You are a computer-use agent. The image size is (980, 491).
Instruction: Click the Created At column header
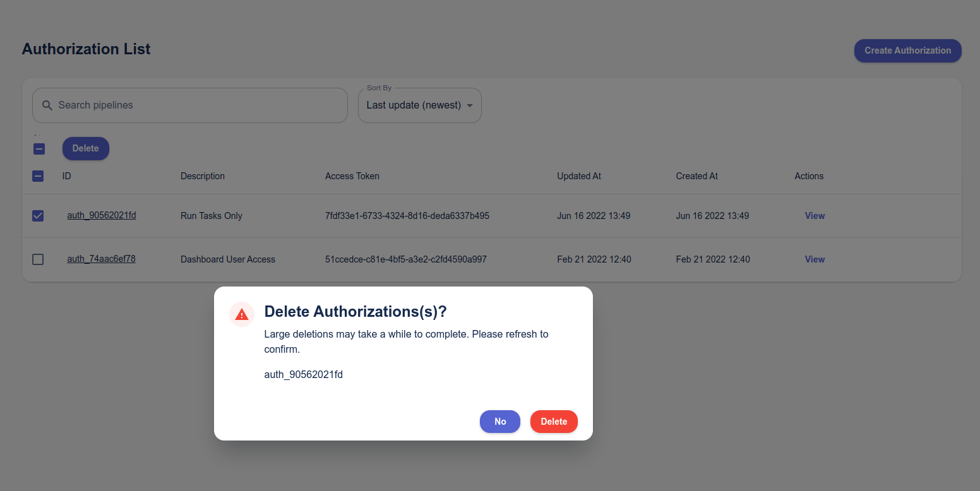(x=697, y=176)
